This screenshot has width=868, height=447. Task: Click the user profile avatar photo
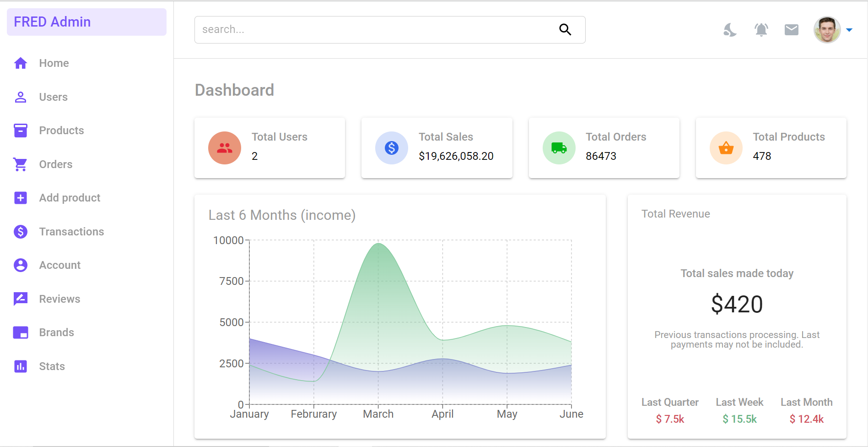(x=827, y=30)
